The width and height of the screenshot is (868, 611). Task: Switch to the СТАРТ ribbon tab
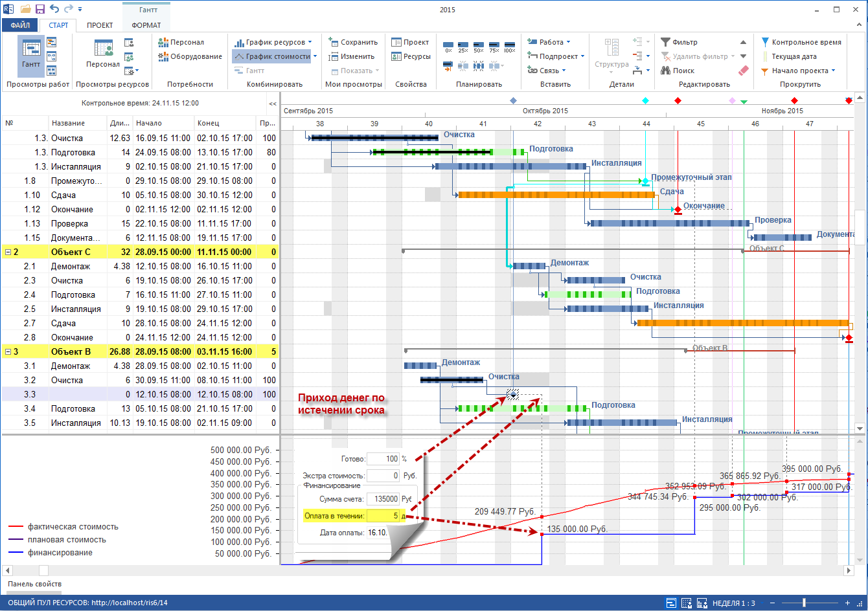click(58, 25)
